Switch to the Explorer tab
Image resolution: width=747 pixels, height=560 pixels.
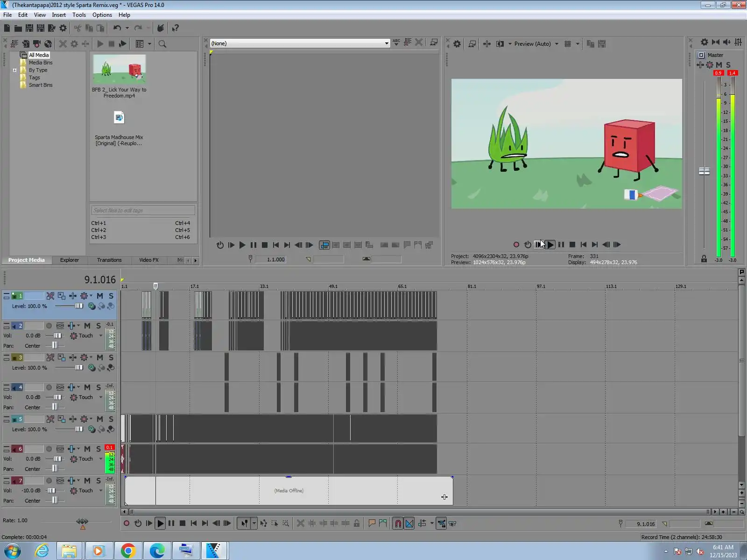(x=70, y=260)
